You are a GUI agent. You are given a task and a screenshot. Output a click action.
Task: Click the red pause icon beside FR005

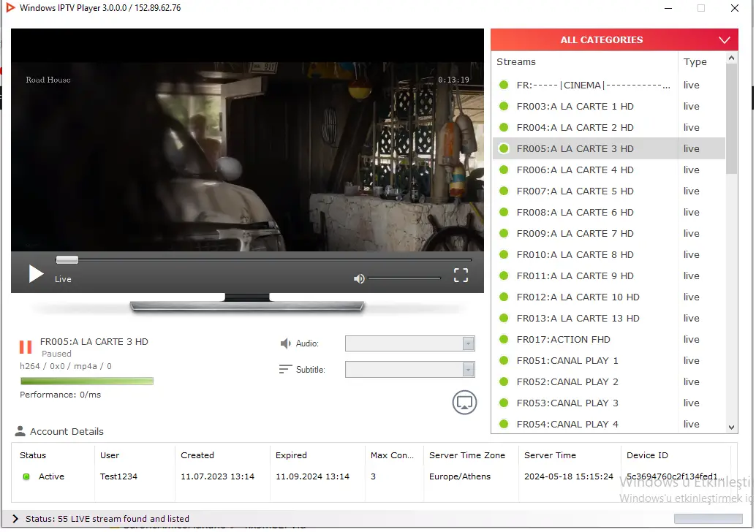tap(26, 347)
